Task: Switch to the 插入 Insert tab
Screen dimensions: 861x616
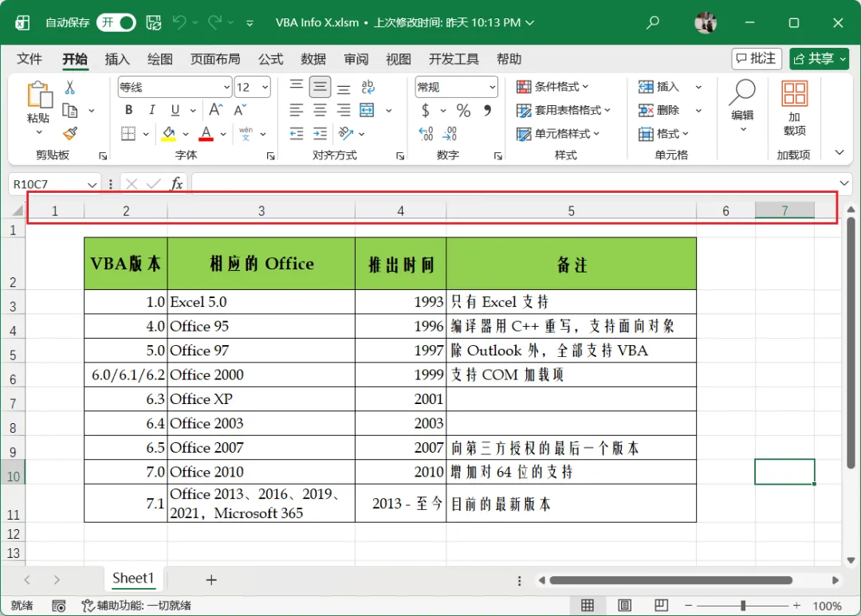Action: coord(117,59)
